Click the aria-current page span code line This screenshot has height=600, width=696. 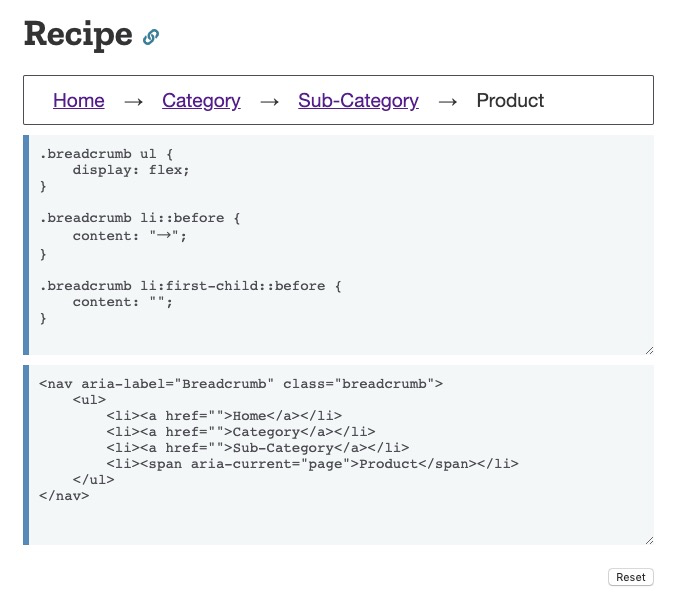tap(312, 464)
